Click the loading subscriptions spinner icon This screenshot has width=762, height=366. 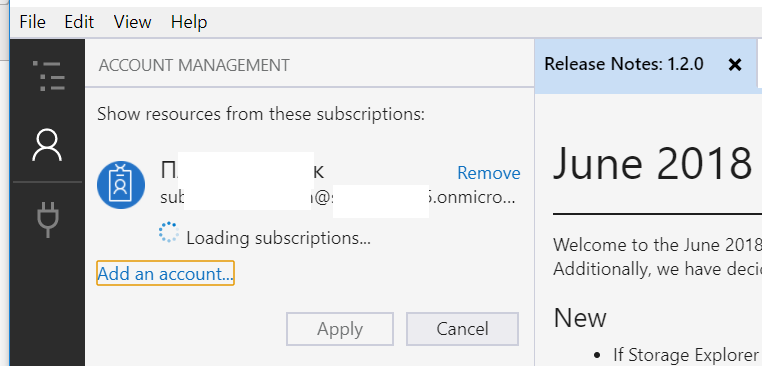(x=169, y=232)
